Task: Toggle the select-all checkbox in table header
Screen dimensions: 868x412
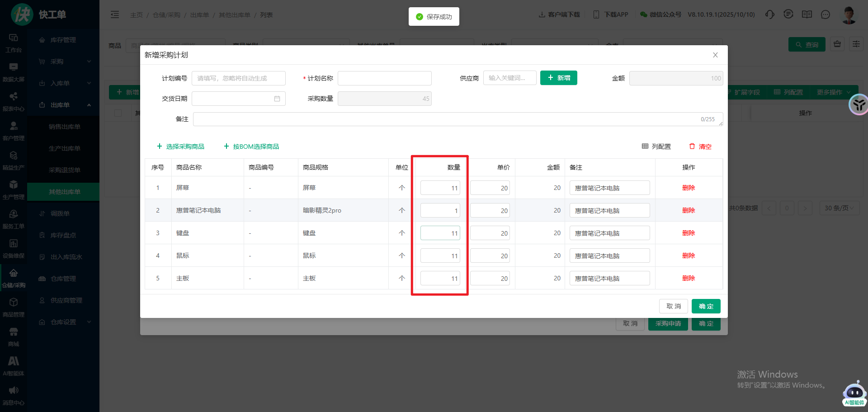Action: [x=118, y=113]
